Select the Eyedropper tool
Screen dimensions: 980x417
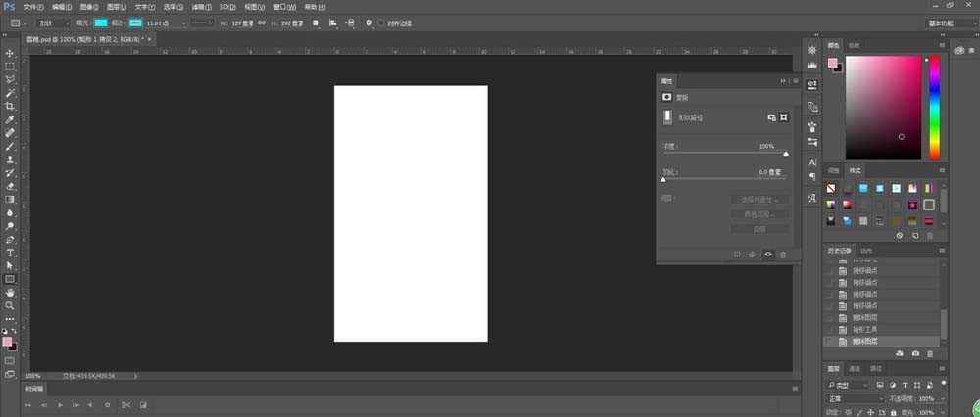10,118
